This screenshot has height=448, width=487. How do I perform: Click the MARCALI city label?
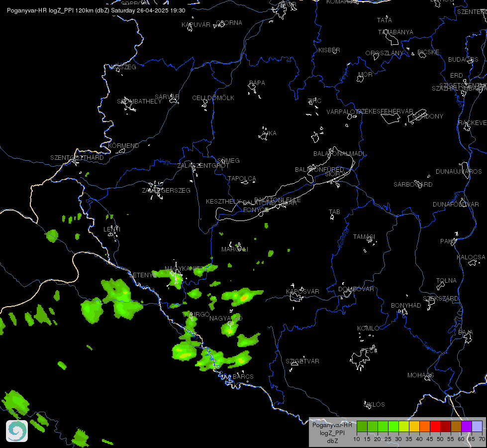pos(235,249)
